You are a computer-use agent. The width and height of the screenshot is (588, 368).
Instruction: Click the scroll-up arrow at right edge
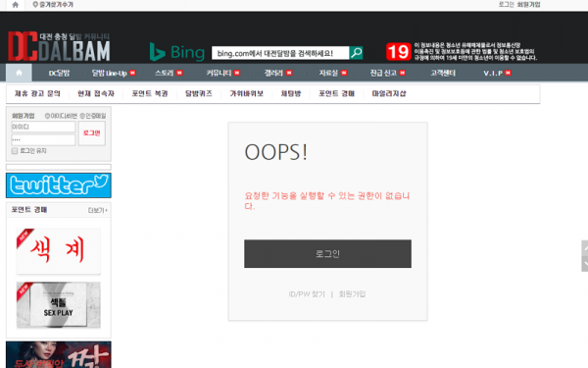[x=585, y=248]
